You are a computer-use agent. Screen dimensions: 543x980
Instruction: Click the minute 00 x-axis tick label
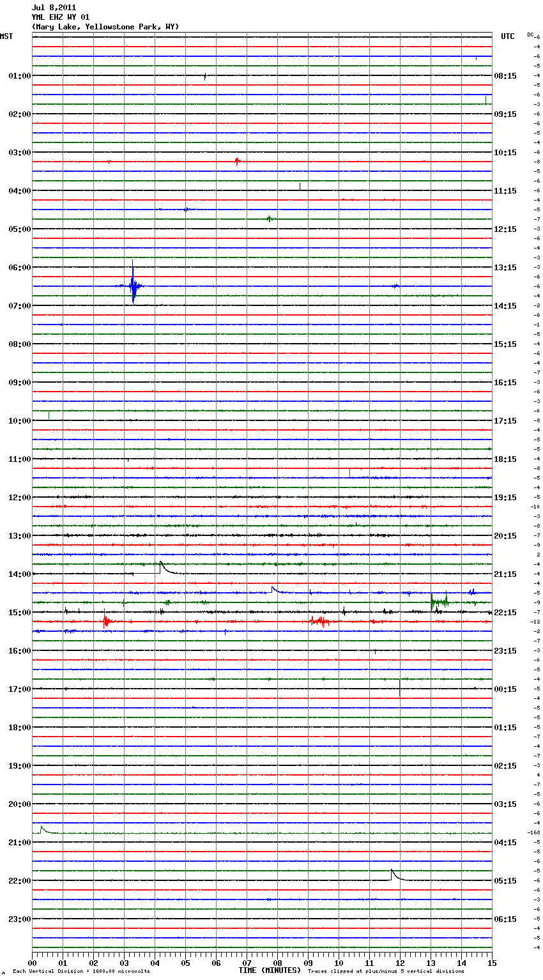point(33,963)
